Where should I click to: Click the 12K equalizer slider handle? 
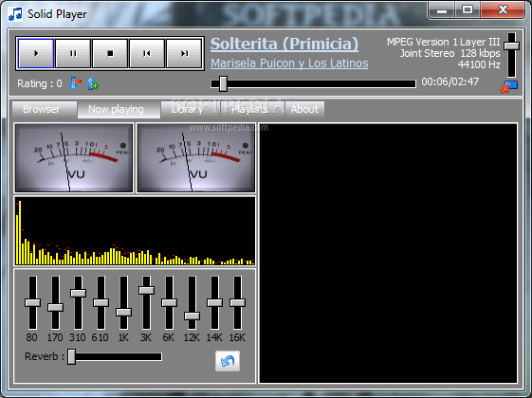(x=192, y=316)
